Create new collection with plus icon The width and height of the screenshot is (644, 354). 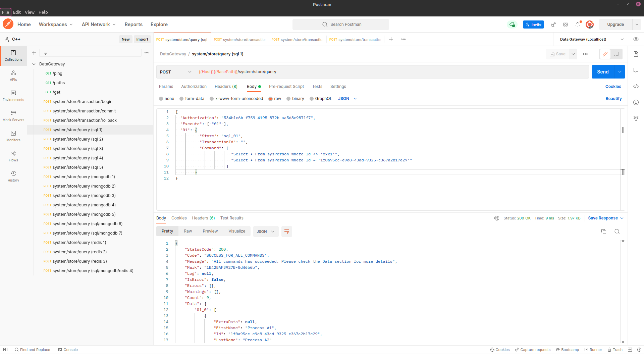click(34, 53)
